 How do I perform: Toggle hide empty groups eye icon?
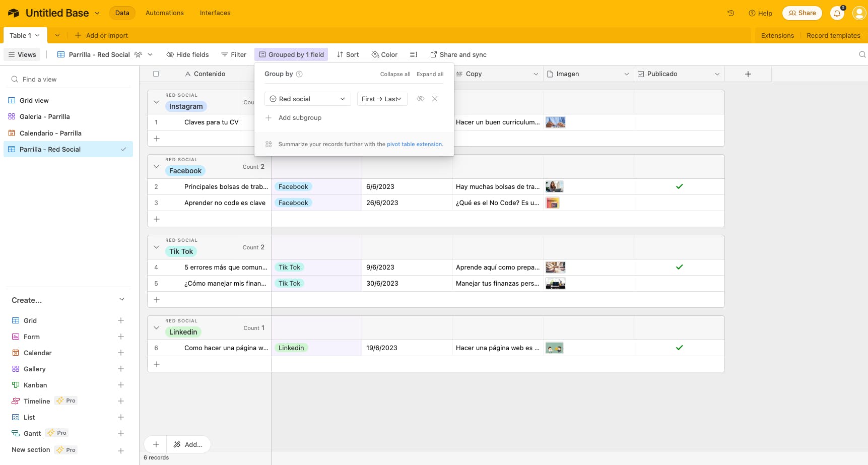pyautogui.click(x=421, y=99)
